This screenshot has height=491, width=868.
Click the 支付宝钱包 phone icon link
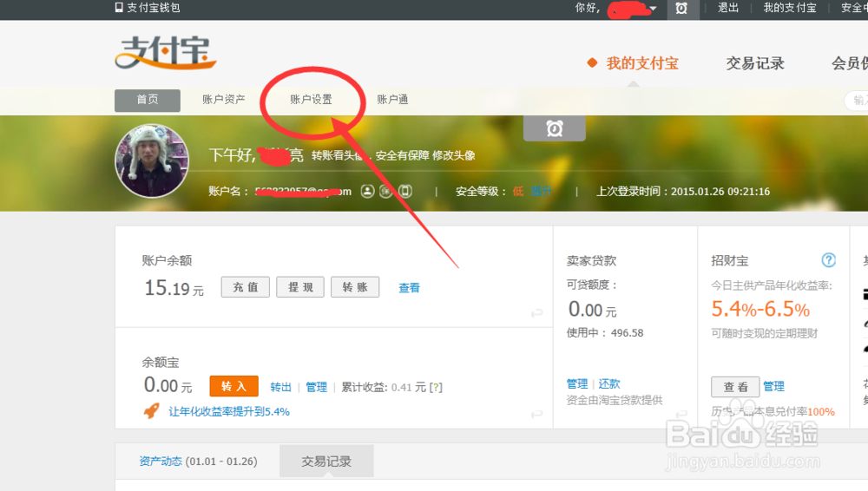(x=148, y=8)
